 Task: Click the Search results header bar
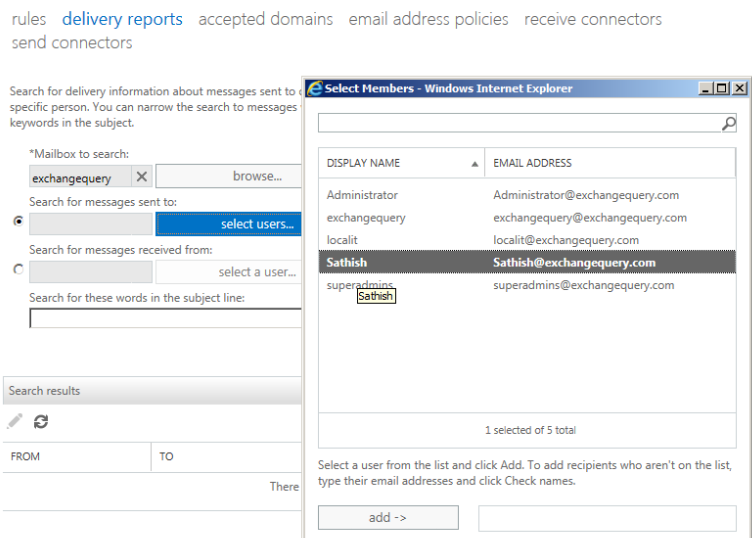[x=153, y=391]
